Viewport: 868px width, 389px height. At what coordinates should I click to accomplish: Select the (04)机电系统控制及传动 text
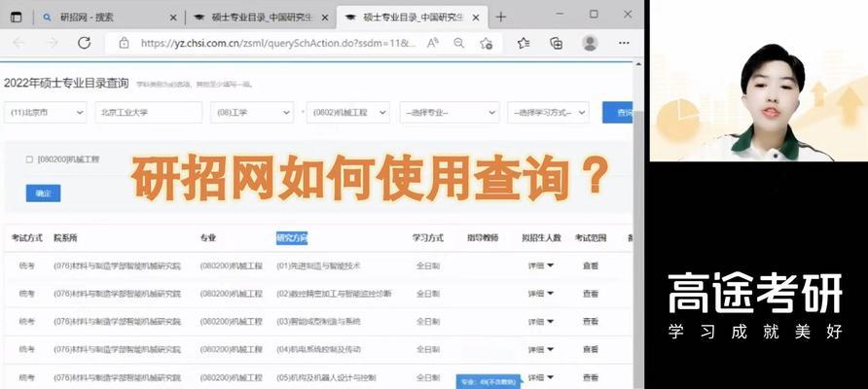(x=318, y=350)
